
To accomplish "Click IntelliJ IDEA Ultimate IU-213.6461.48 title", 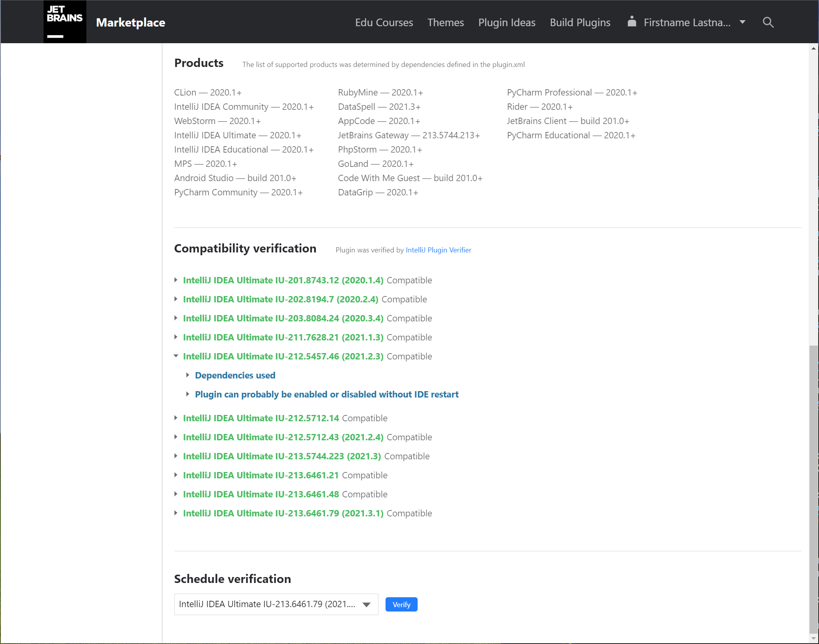I will 261,494.
